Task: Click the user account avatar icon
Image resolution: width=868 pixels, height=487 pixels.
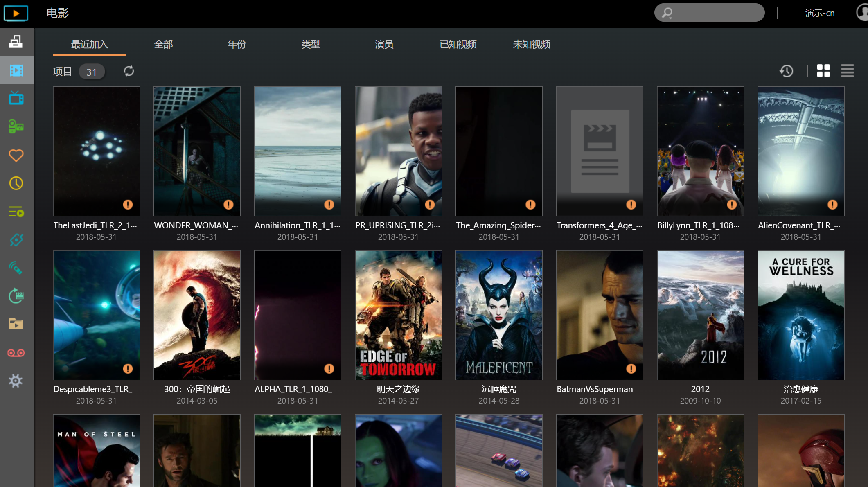Action: (862, 12)
